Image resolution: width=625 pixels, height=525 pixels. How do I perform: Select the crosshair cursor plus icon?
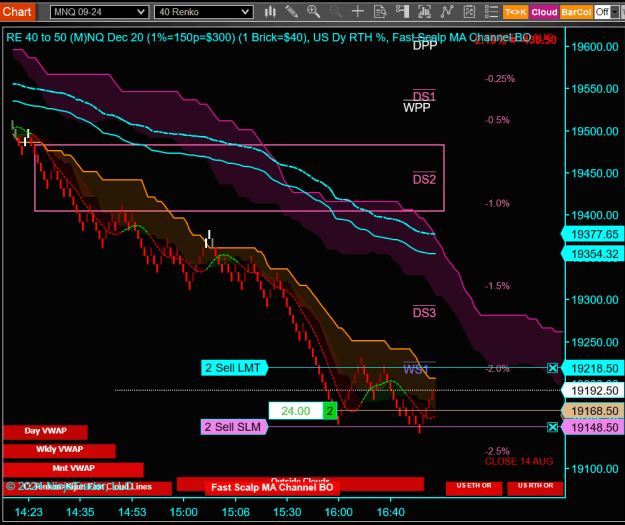coord(358,12)
